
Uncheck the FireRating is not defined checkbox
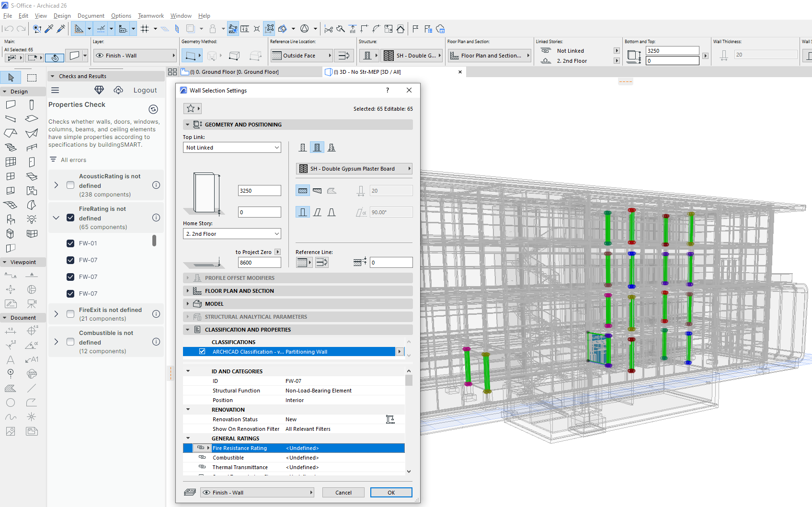click(70, 218)
